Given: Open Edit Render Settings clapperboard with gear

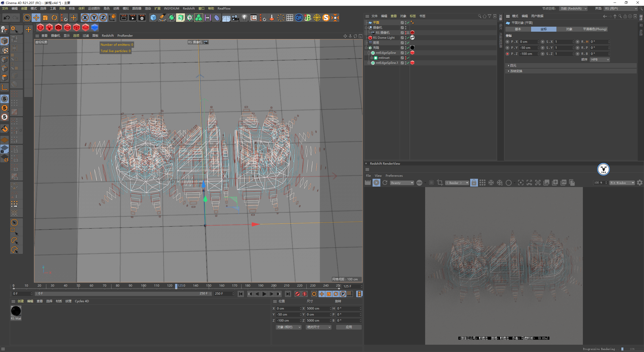Looking at the screenshot, I should pyautogui.click(x=142, y=18).
